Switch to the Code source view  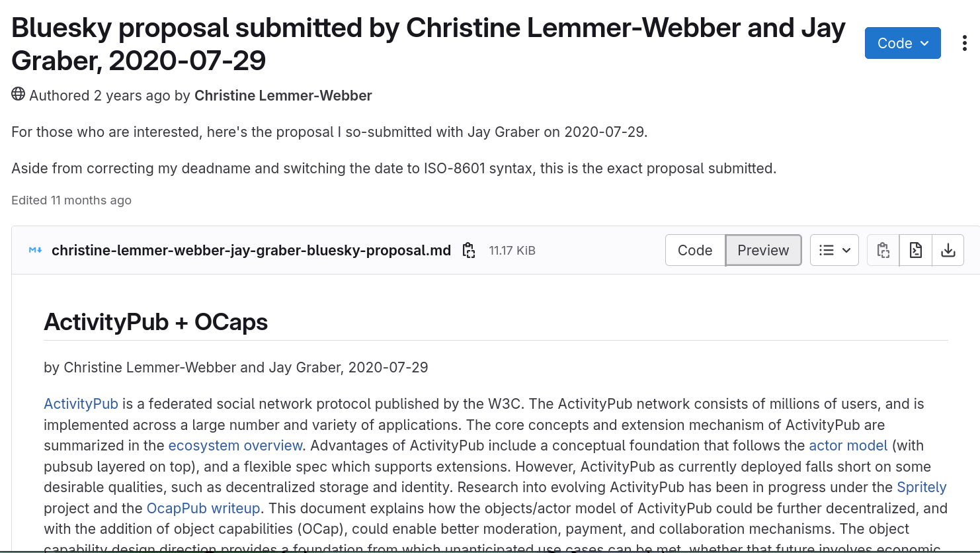[695, 251]
